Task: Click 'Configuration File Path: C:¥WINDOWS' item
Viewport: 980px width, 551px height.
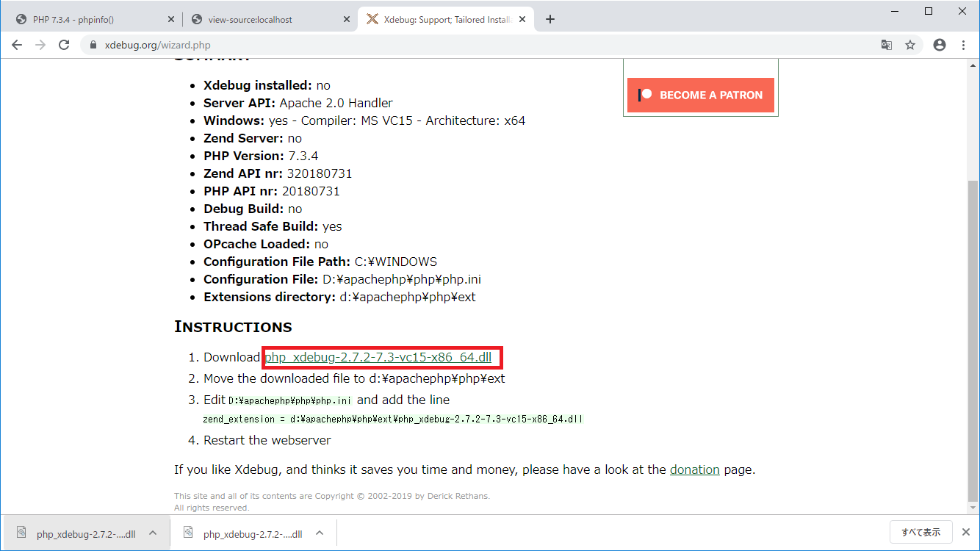Action: (320, 262)
